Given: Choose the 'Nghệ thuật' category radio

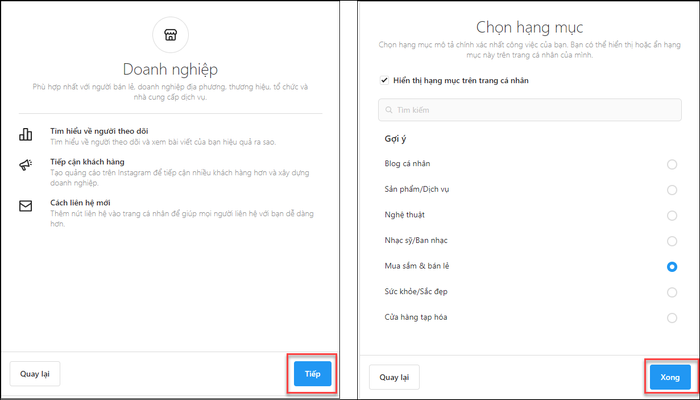Looking at the screenshot, I should [x=671, y=216].
